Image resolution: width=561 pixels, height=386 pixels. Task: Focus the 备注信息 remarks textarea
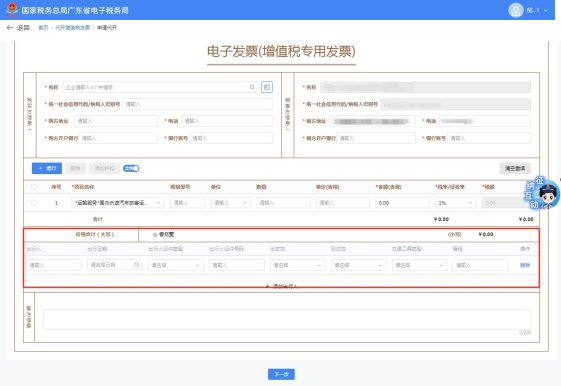(287, 319)
